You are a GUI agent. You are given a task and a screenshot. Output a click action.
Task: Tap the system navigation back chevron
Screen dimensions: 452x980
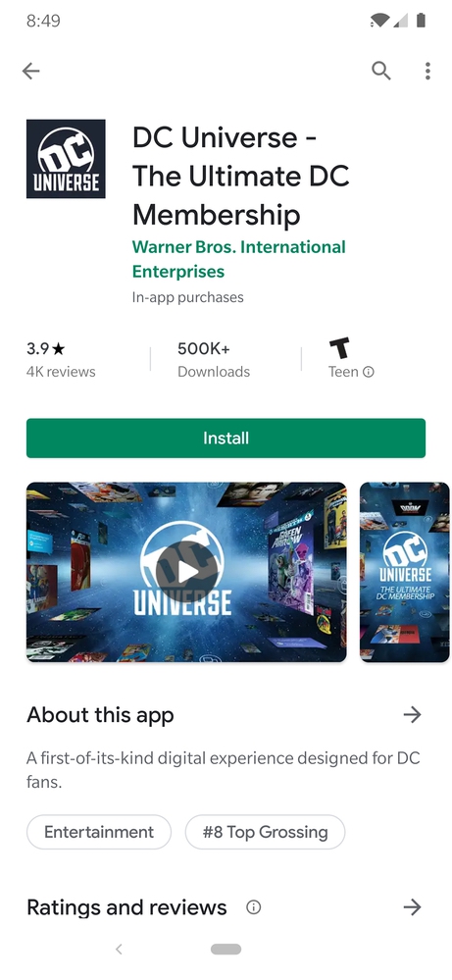coord(119,949)
